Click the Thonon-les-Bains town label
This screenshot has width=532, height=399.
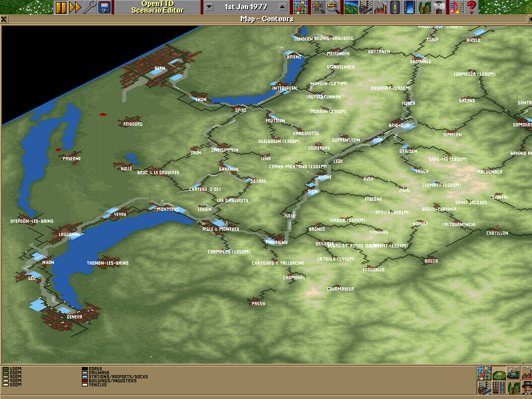click(108, 263)
